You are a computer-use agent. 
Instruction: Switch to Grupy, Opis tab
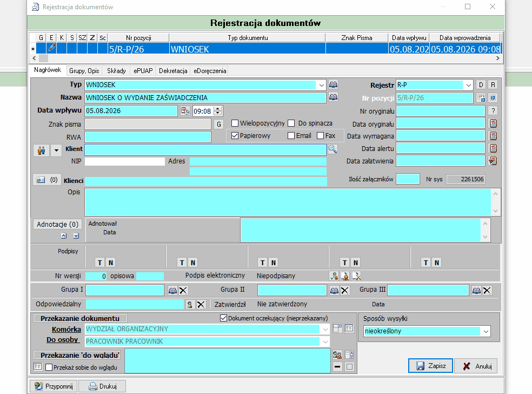(84, 71)
